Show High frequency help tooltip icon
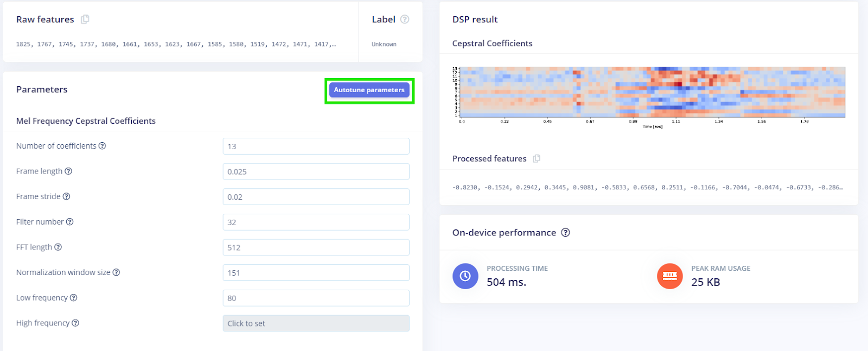Image resolution: width=868 pixels, height=351 pixels. tap(75, 323)
